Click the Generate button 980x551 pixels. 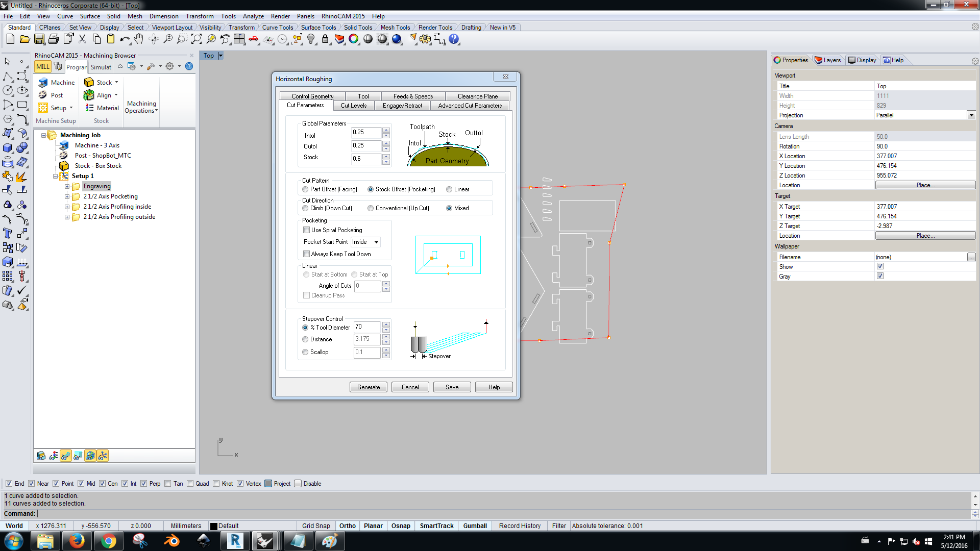click(x=369, y=387)
